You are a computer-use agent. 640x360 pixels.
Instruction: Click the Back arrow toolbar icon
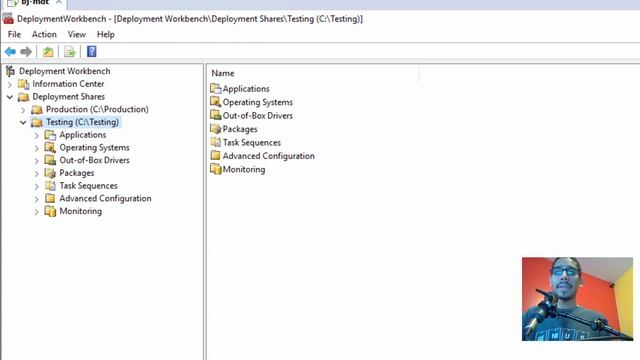[x=10, y=52]
